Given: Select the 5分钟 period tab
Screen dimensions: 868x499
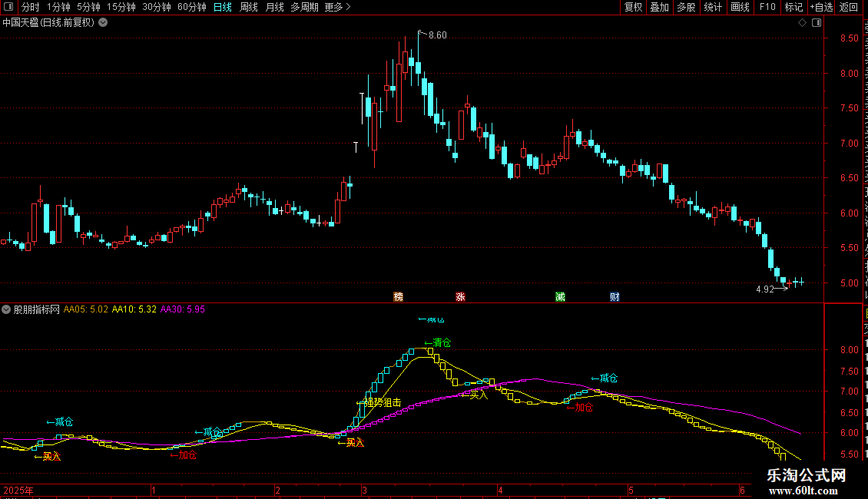Looking at the screenshot, I should point(88,7).
